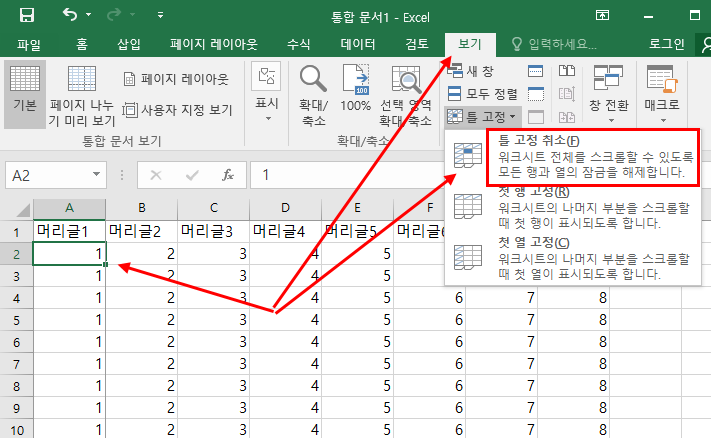Select row 1 header
The height and width of the screenshot is (438, 711).
16,232
